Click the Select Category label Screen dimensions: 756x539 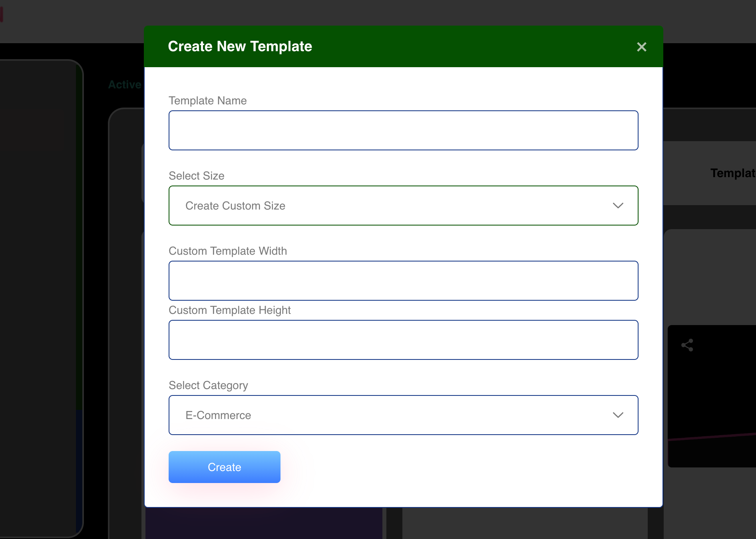pyautogui.click(x=208, y=385)
